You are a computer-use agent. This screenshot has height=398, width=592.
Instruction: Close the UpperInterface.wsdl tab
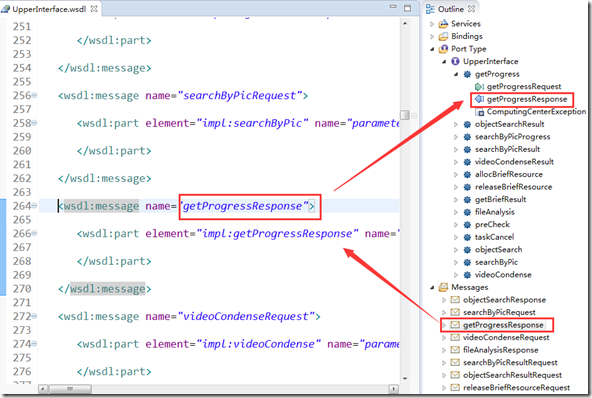pos(94,8)
